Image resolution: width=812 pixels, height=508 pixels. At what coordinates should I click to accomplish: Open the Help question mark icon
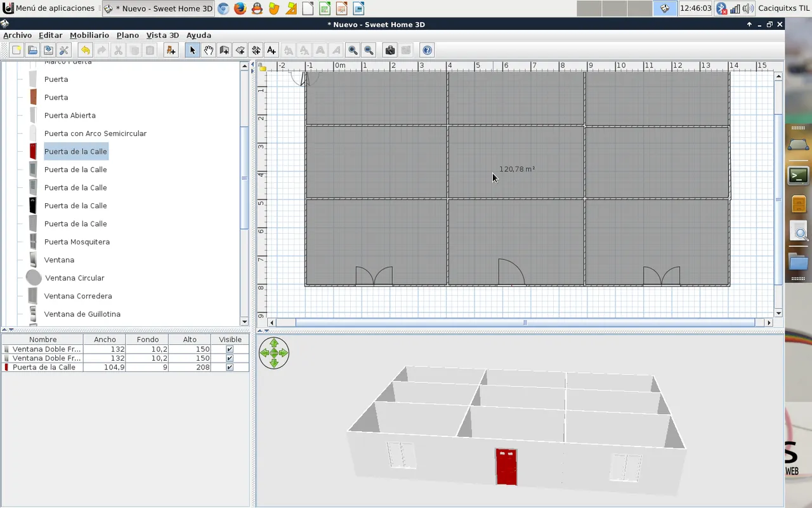tap(427, 50)
